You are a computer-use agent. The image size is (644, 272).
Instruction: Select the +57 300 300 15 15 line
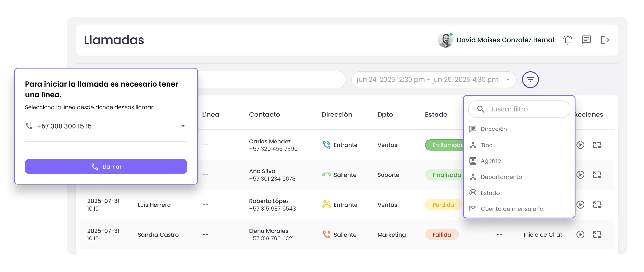pyautogui.click(x=64, y=126)
